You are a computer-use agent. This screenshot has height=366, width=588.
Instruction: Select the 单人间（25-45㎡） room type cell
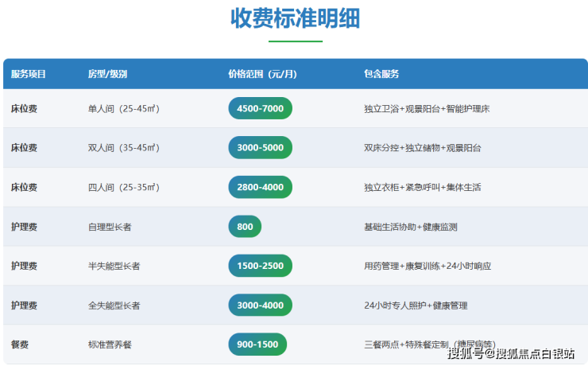tap(124, 108)
